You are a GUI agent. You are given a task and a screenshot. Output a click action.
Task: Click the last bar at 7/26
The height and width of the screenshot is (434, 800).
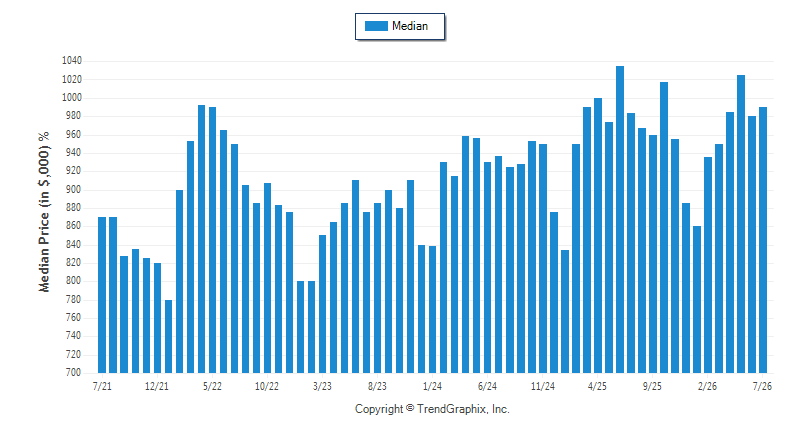point(763,240)
